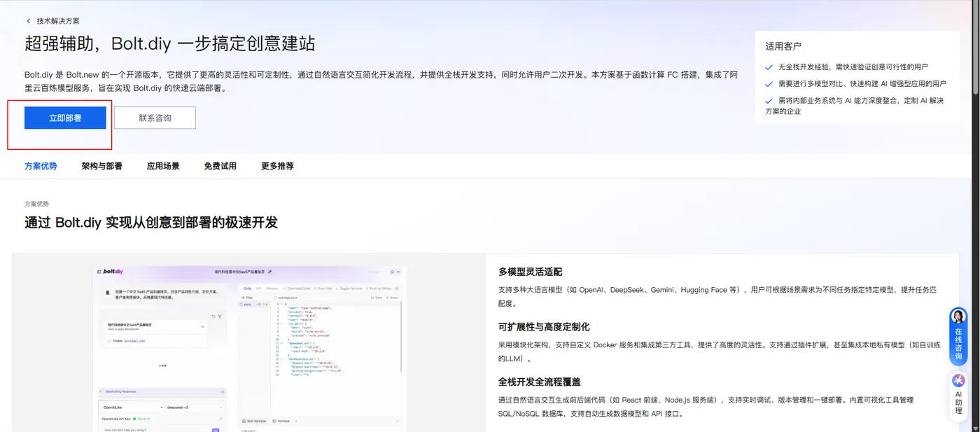980x432 pixels.
Task: Click the heading 通过 Bolt.diy 实现从创意到部署的极速开发
Action: click(151, 223)
